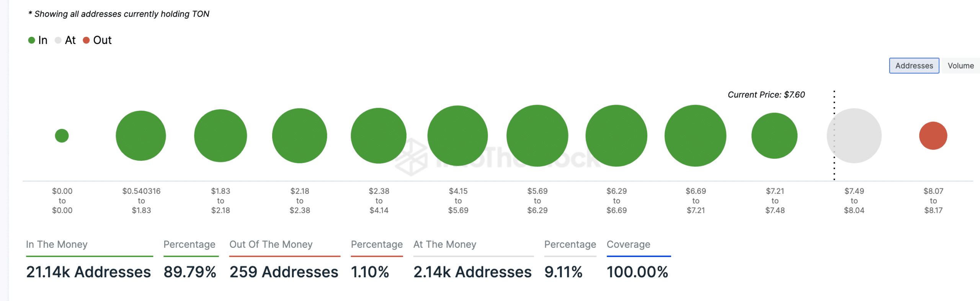Click the 'Current Price: $7.60' label
Screen dimensions: 980x301
tap(766, 95)
